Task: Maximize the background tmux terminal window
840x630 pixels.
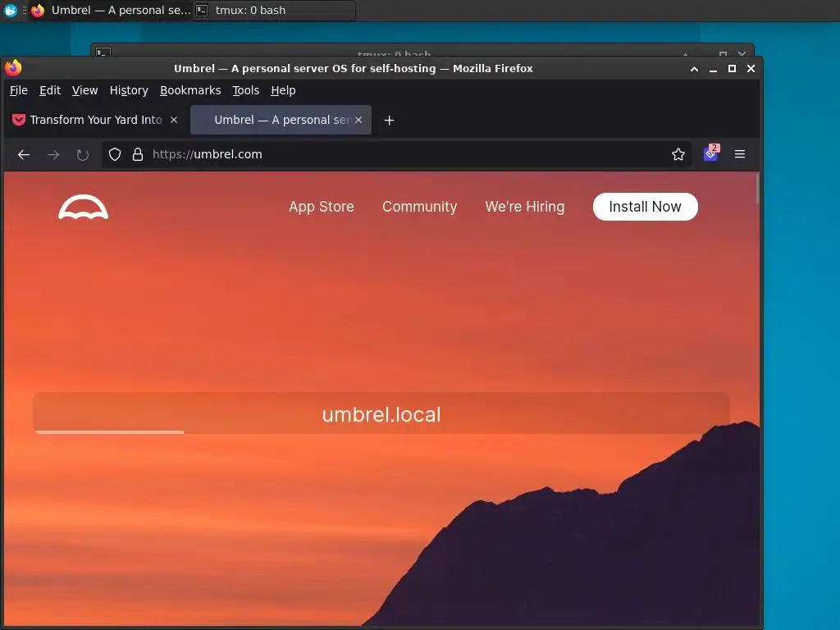Action: pyautogui.click(x=723, y=54)
